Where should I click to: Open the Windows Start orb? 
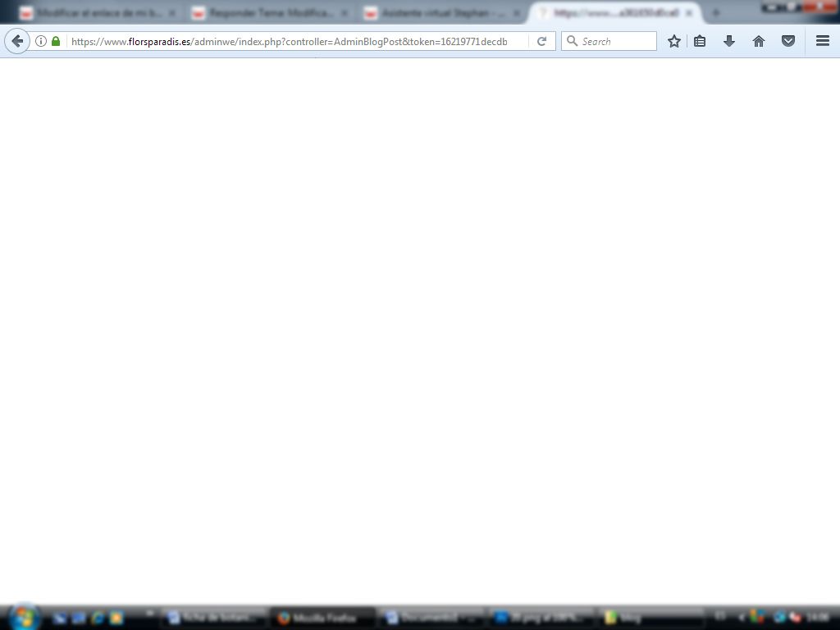pyautogui.click(x=24, y=617)
